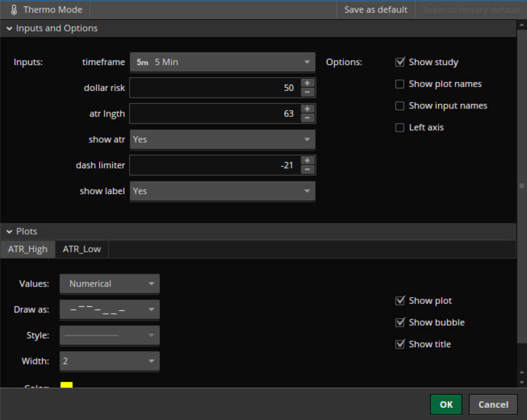Click the Cancel button

[x=493, y=405]
